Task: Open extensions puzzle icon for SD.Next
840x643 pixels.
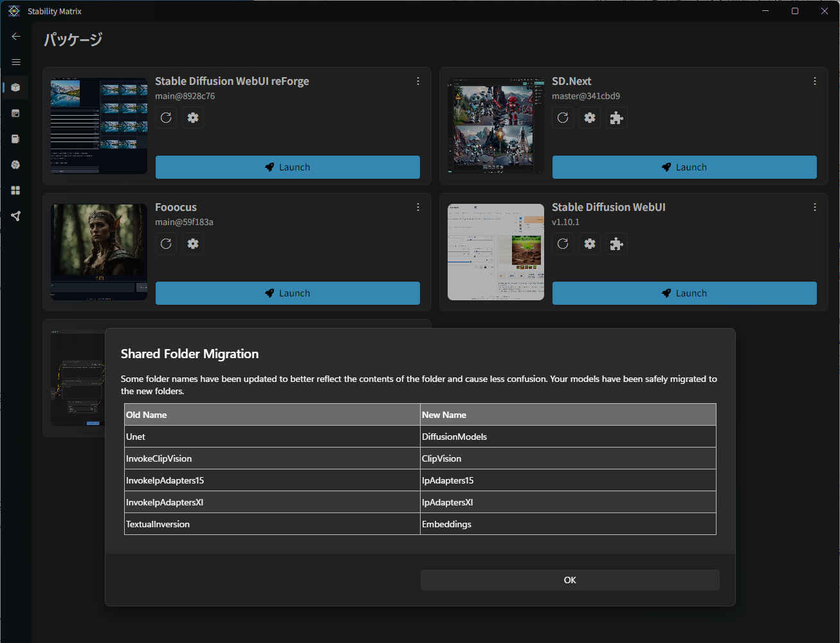Action: point(616,118)
